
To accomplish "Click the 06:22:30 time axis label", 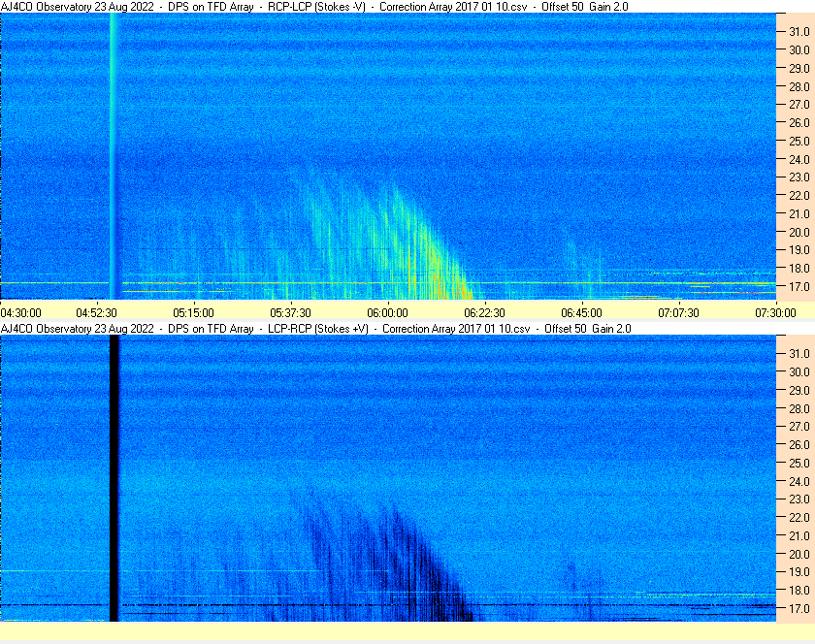I will coord(484,313).
